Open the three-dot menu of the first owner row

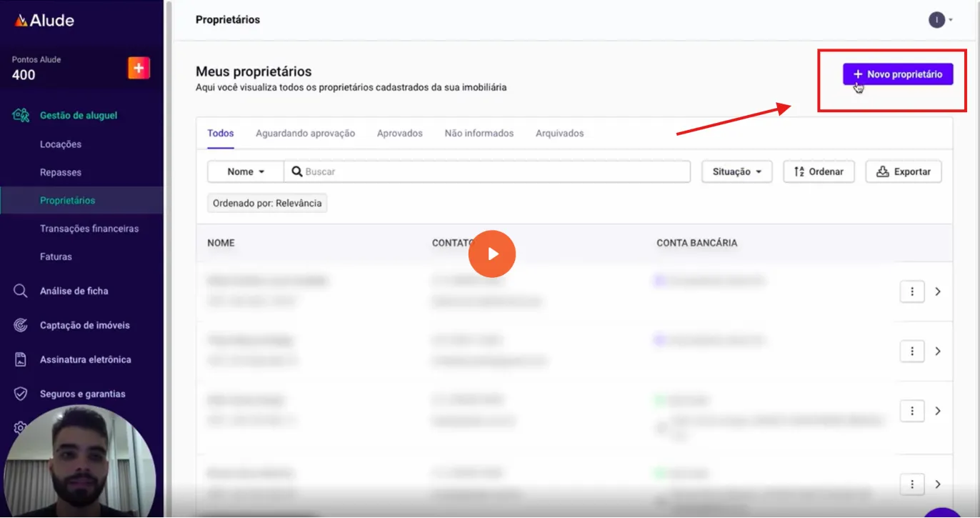912,292
